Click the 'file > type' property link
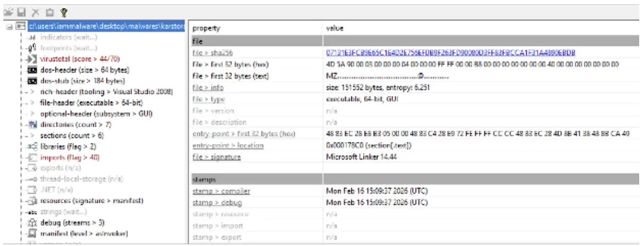The image size is (644, 246). [x=208, y=99]
